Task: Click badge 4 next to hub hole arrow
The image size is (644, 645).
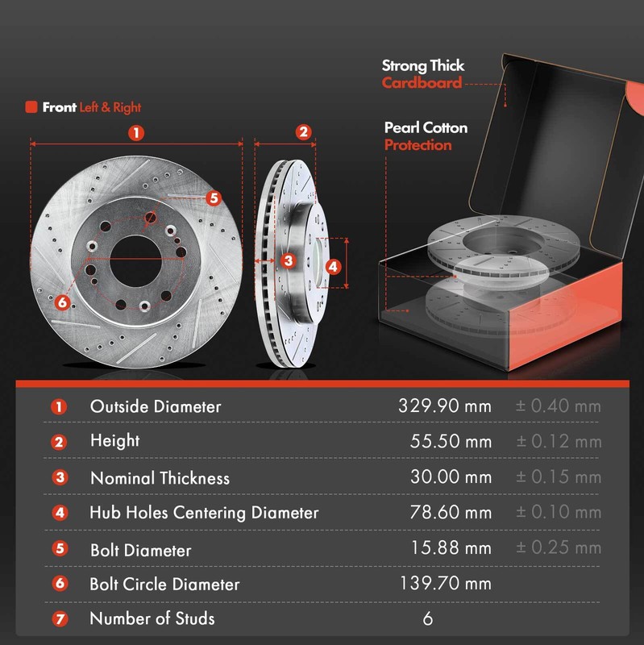Action: (x=333, y=267)
